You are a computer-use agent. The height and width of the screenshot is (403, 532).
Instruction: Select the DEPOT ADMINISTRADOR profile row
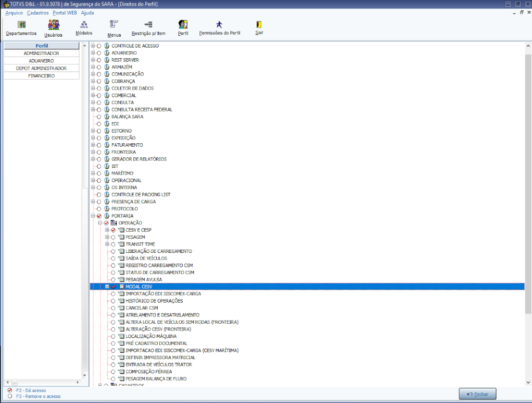[42, 68]
